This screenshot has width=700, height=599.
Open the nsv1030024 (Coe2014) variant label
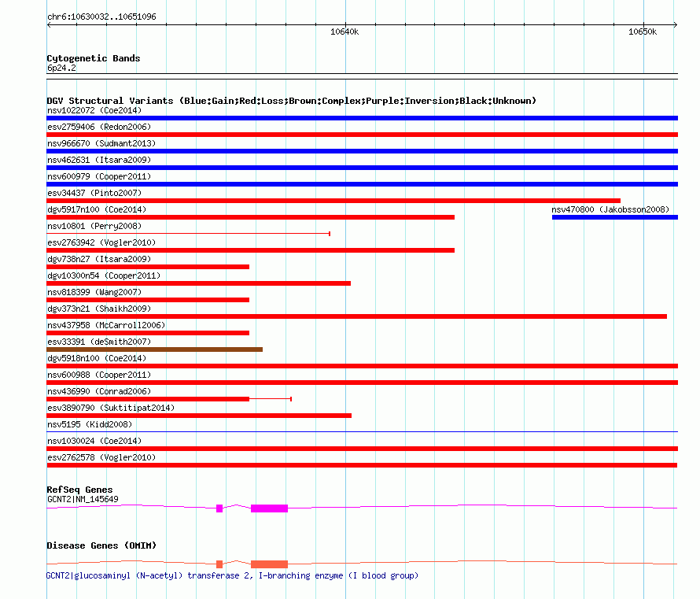pyautogui.click(x=94, y=441)
